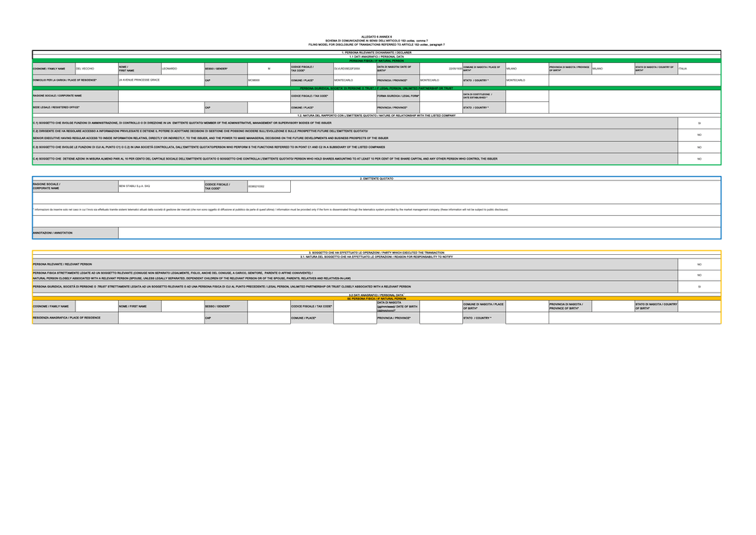Screen dimensions: 756x535
Task: Click the empty 'DATA DI COSTITUZIONE / DATE ESTABLISHED' field
Action: [527, 95]
